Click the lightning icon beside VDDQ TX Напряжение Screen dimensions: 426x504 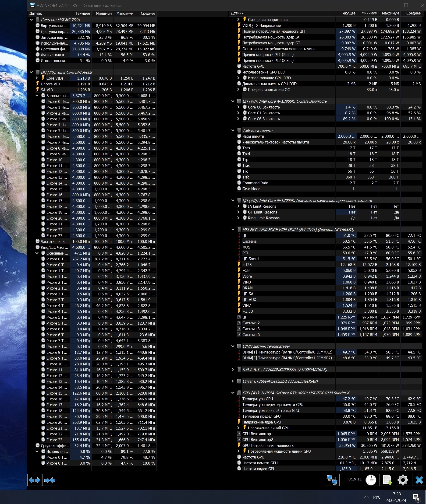(x=239, y=25)
